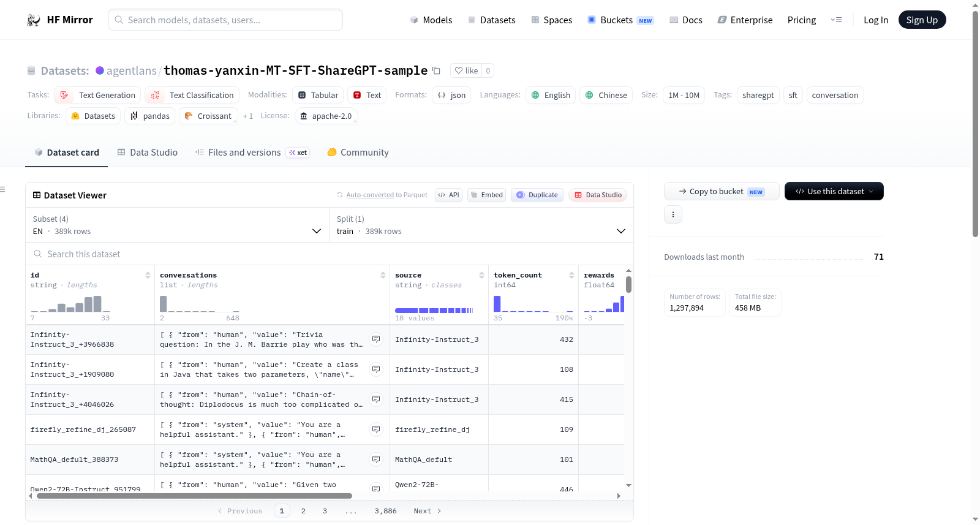Open more navigation menu icon
The height and width of the screenshot is (525, 980).
click(836, 20)
